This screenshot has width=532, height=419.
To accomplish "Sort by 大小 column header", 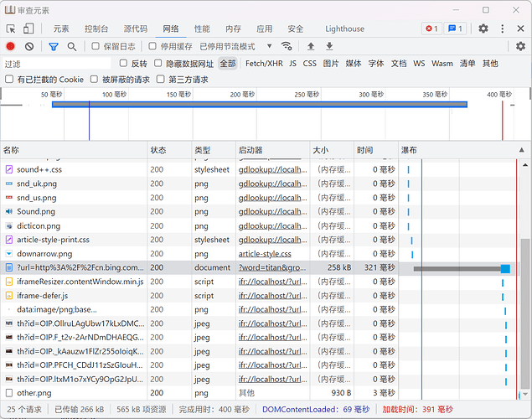I will tap(332, 150).
